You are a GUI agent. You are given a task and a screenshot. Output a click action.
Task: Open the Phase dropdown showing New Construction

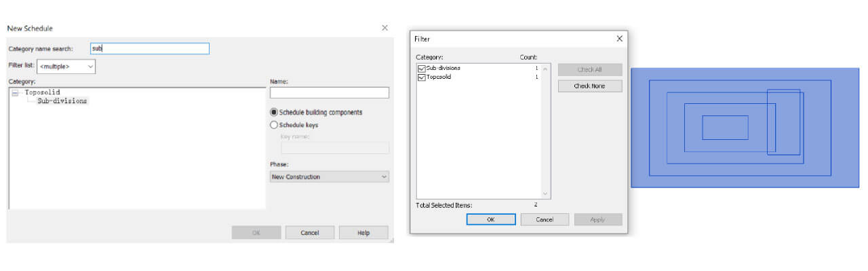[330, 177]
